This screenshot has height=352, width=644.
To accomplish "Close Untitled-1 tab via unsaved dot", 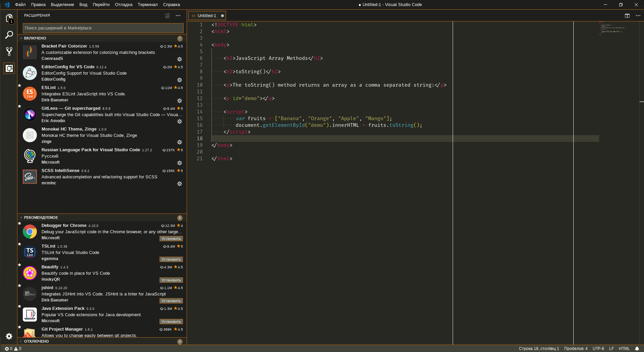I will 222,16.
